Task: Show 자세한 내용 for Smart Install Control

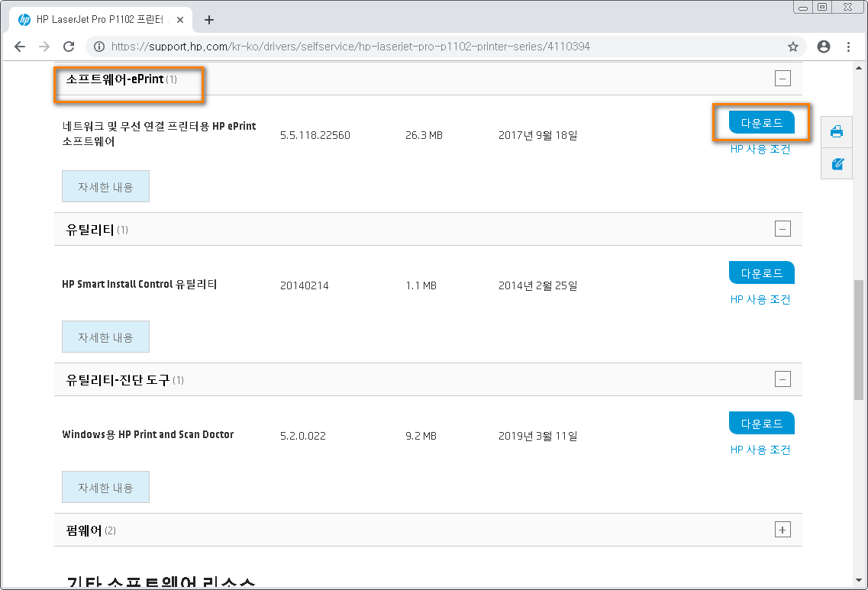Action: click(105, 337)
